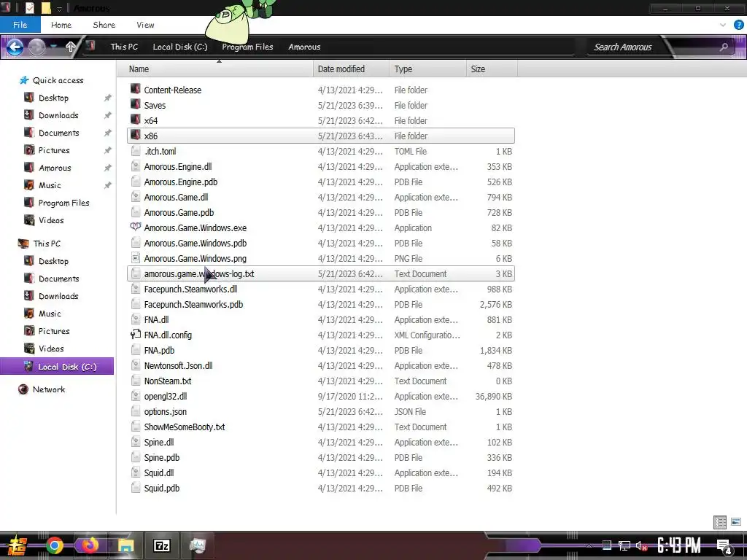Select the Content-Release folder icon
This screenshot has height=560, width=747.
135,90
